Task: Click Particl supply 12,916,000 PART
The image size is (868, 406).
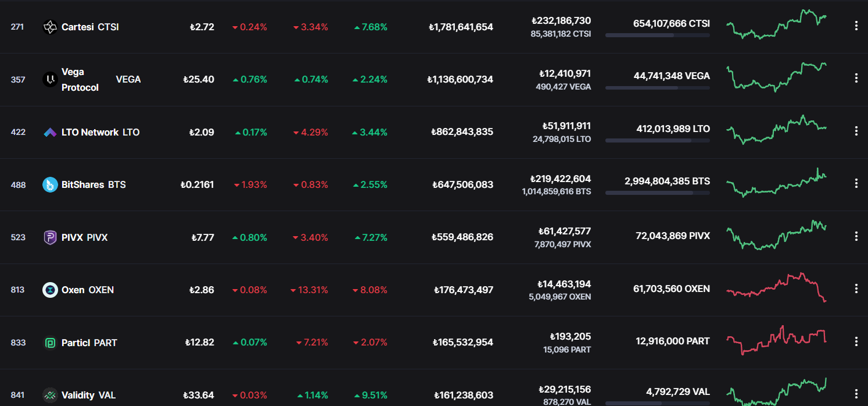Action: pyautogui.click(x=673, y=341)
